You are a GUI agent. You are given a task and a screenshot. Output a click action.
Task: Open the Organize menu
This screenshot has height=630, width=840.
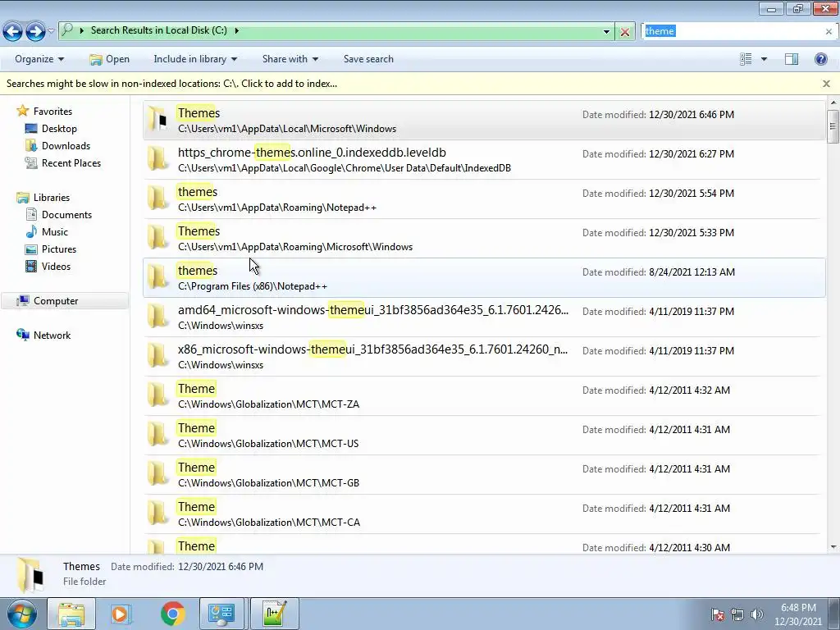coord(39,59)
